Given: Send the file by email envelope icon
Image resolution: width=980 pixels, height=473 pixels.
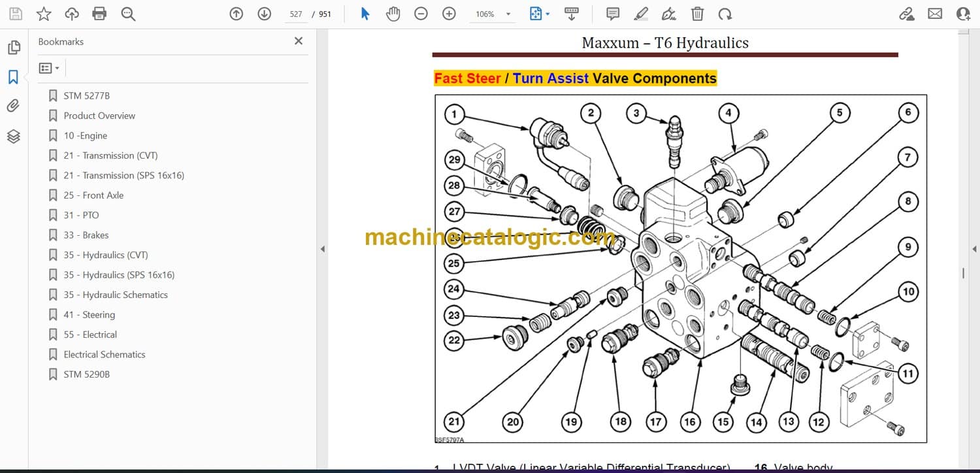Looking at the screenshot, I should 935,14.
